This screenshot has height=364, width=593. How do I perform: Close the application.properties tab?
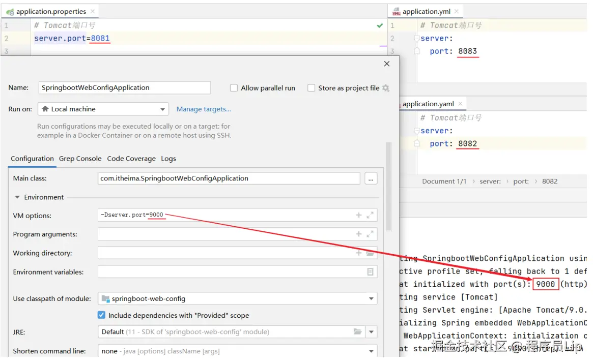point(93,11)
